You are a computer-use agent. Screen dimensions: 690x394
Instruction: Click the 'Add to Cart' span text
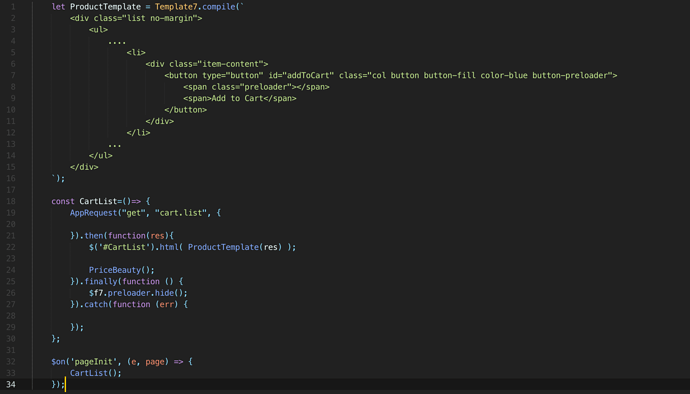238,98
